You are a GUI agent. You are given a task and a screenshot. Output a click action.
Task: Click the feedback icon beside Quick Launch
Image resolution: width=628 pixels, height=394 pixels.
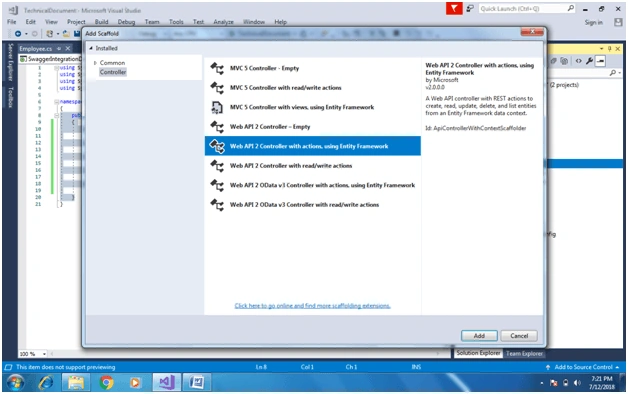click(x=470, y=8)
